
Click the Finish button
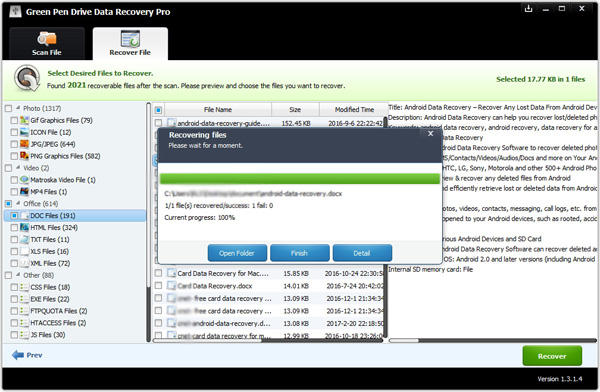(299, 253)
